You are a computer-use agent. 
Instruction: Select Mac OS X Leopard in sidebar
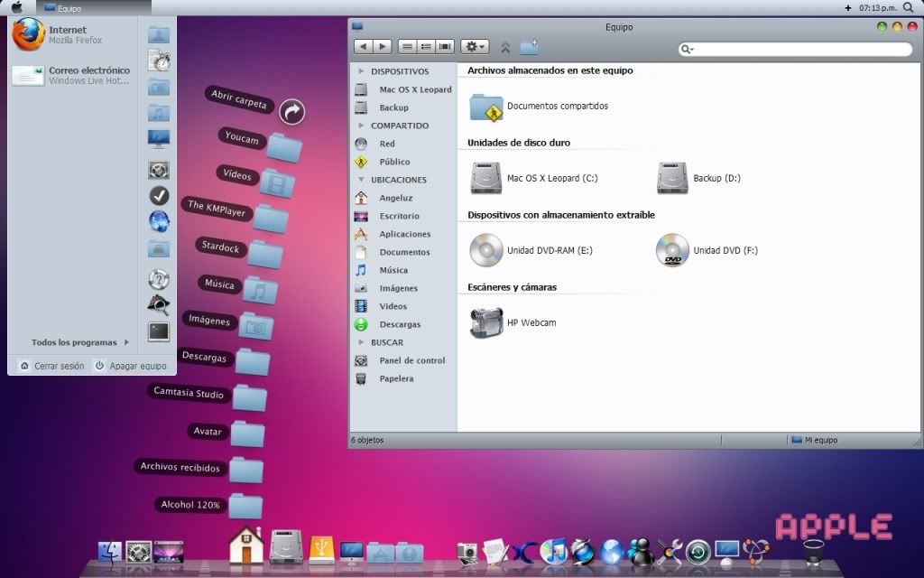click(x=403, y=89)
